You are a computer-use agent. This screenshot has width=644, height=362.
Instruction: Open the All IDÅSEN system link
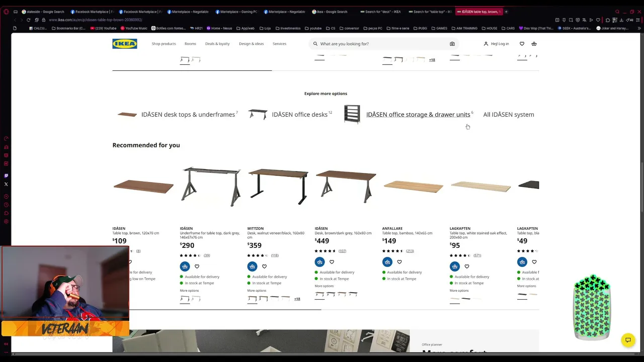[x=509, y=115]
